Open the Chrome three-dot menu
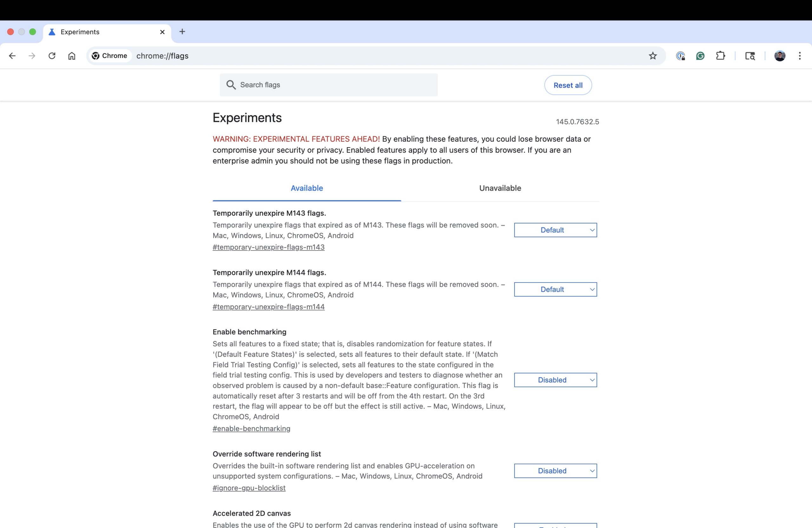This screenshot has width=812, height=528. (799, 56)
